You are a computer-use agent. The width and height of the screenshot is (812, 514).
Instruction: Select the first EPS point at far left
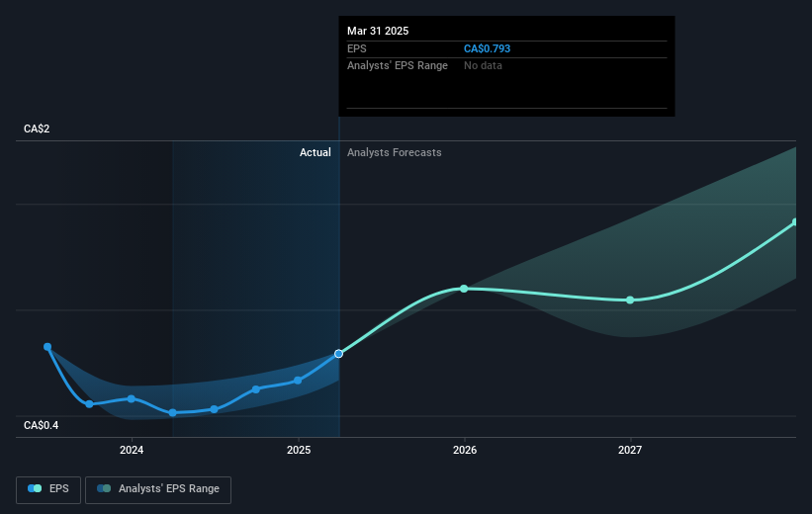click(47, 347)
